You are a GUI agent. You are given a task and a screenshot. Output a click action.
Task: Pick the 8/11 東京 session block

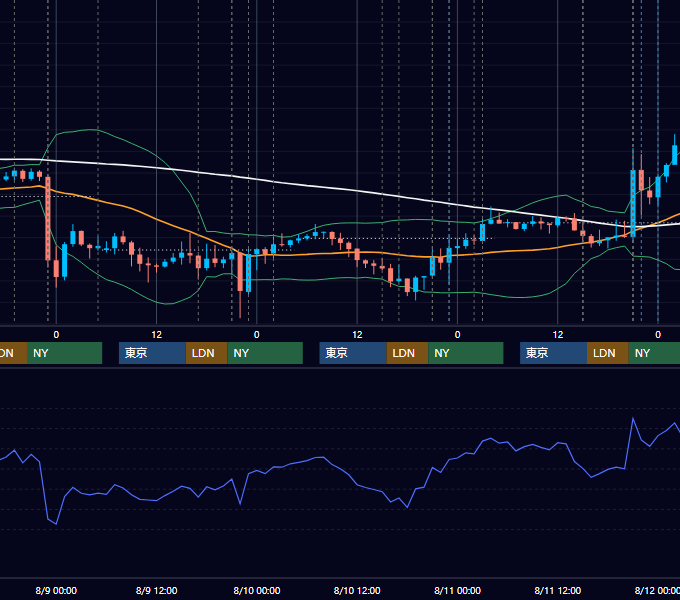tap(553, 353)
